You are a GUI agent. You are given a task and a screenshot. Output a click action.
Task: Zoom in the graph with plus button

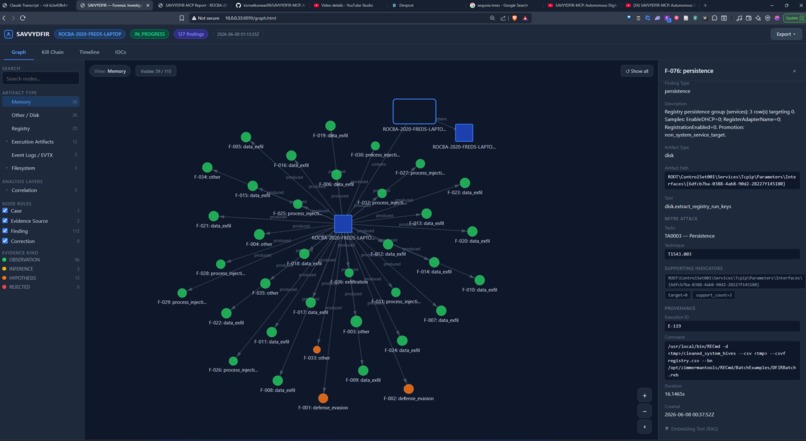pos(645,395)
